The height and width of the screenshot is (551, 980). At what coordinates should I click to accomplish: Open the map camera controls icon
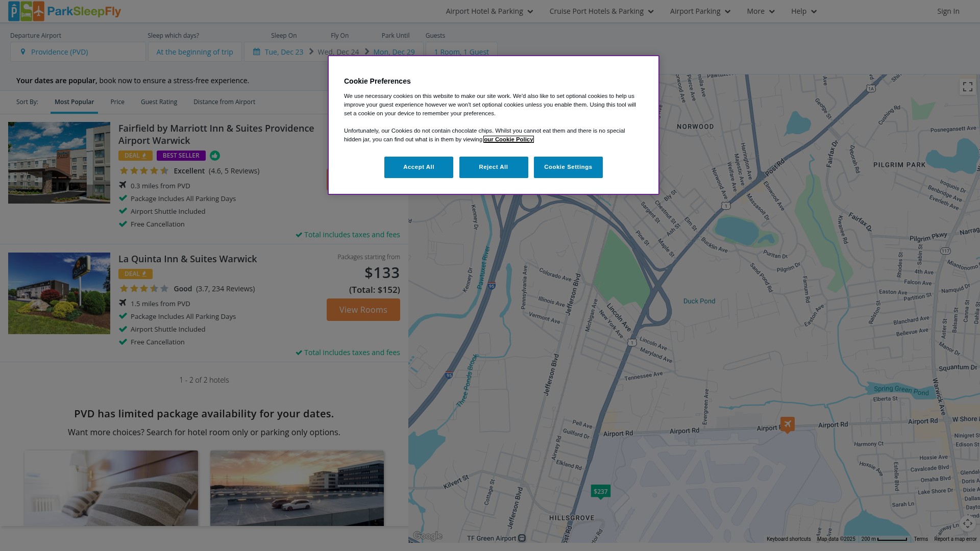point(967,524)
